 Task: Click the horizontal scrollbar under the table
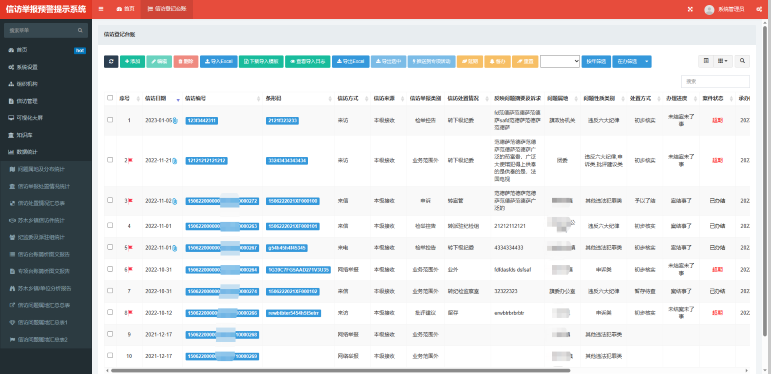[340, 371]
